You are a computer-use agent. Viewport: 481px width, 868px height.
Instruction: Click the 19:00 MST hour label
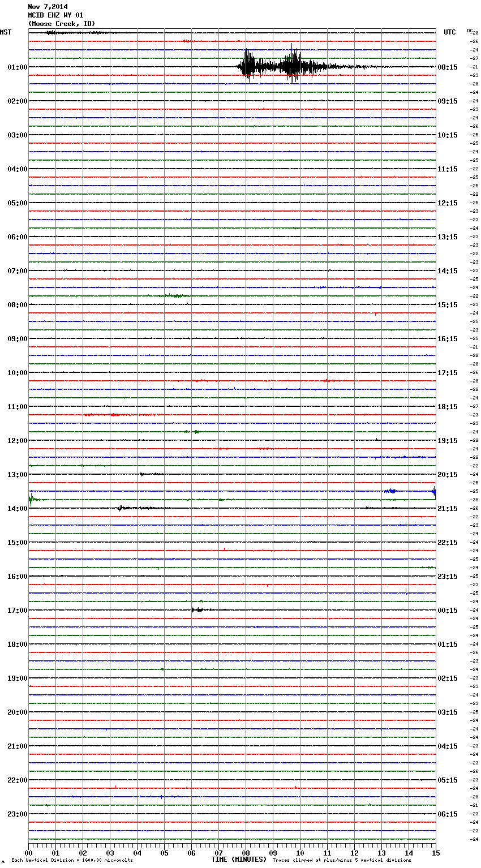pos(18,678)
